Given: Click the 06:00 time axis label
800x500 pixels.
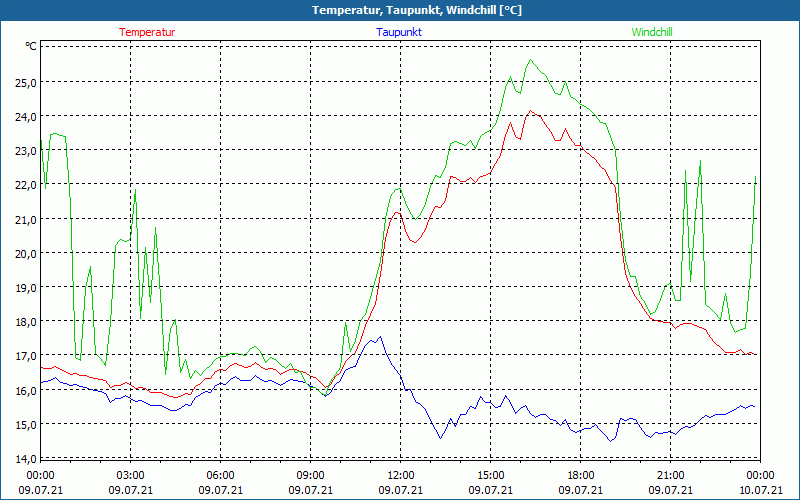Looking at the screenshot, I should (x=220, y=476).
